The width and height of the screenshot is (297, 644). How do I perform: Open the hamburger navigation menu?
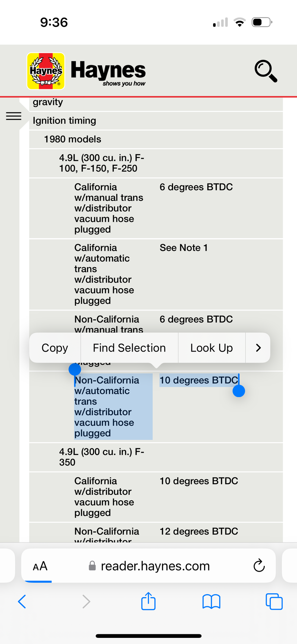point(14,116)
